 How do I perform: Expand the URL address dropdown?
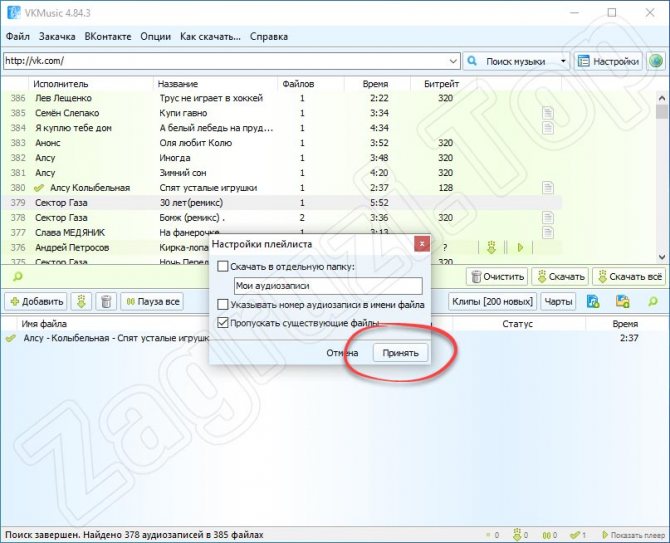453,61
